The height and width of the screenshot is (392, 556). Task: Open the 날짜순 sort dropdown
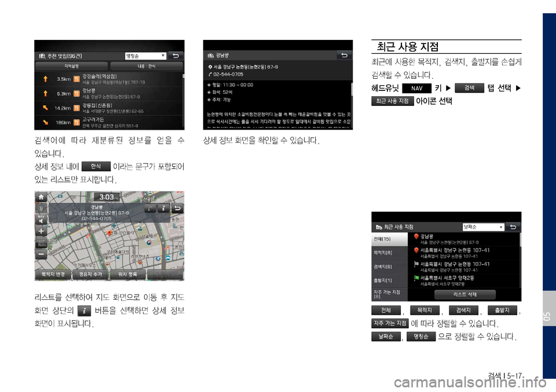click(x=483, y=227)
